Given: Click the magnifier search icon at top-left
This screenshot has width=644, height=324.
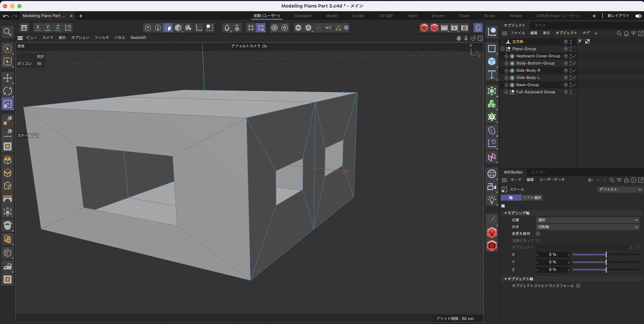Looking at the screenshot, I should [x=7, y=32].
